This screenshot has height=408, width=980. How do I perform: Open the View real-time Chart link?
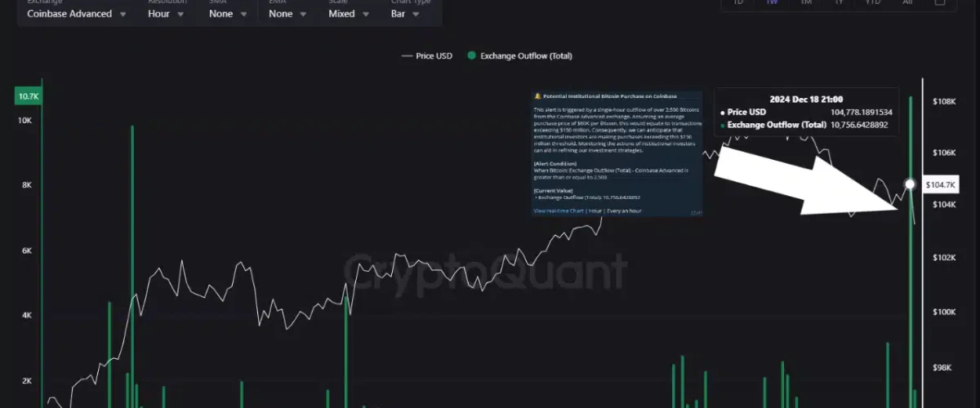click(x=559, y=211)
